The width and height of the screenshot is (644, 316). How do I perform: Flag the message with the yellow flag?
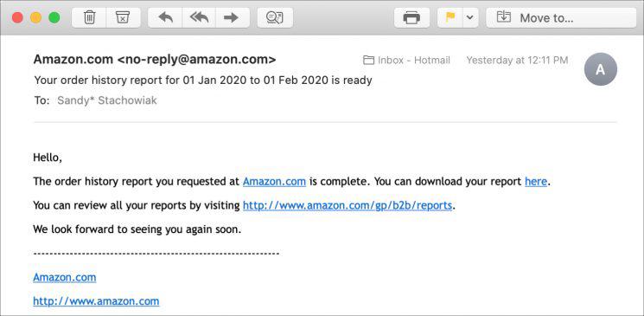tap(450, 17)
